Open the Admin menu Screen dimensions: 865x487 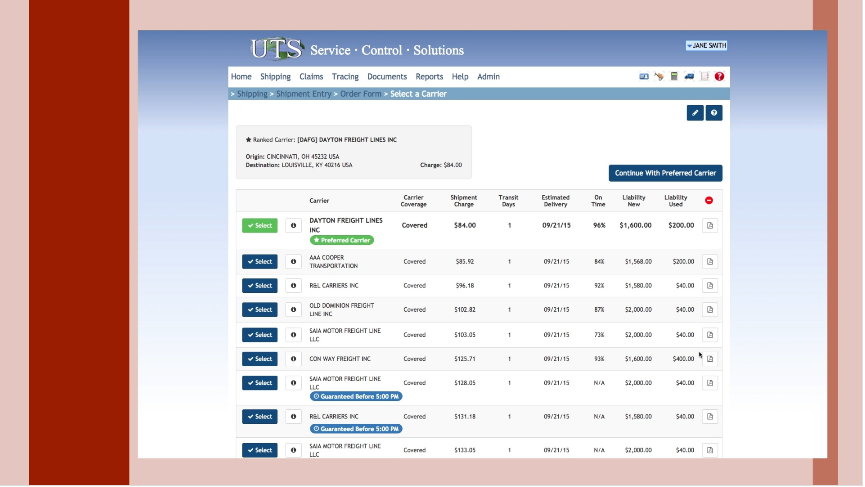(489, 77)
